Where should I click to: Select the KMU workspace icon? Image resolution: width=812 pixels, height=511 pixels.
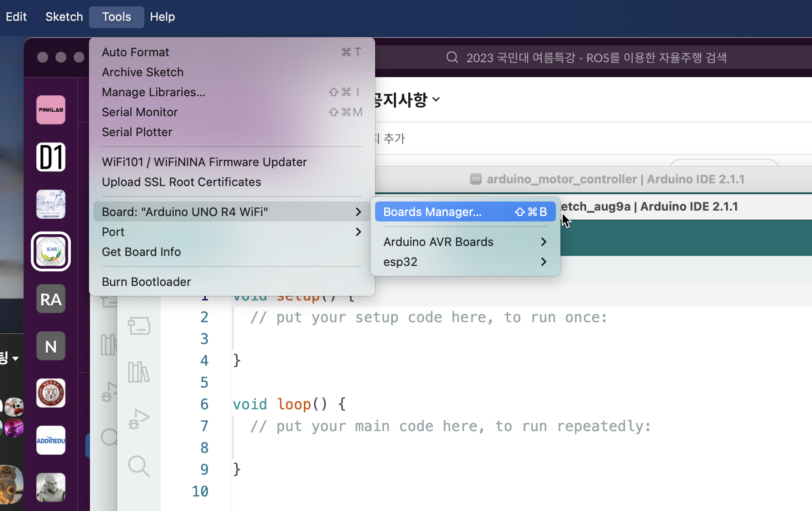51,251
